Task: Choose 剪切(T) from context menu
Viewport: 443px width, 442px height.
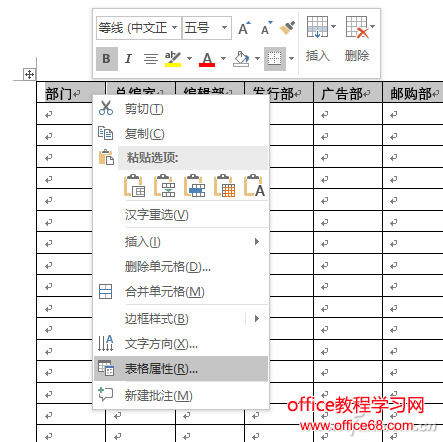Action: (181, 109)
